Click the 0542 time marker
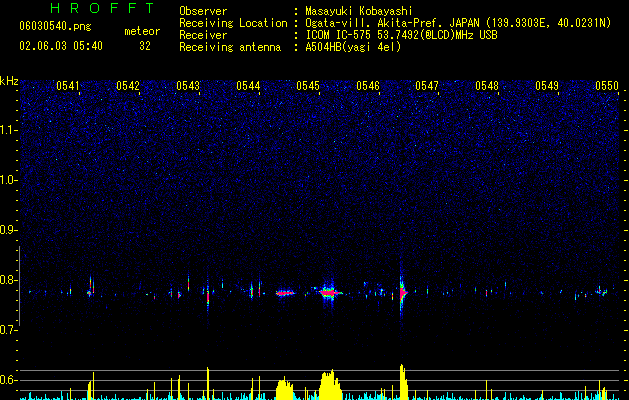 [x=128, y=86]
